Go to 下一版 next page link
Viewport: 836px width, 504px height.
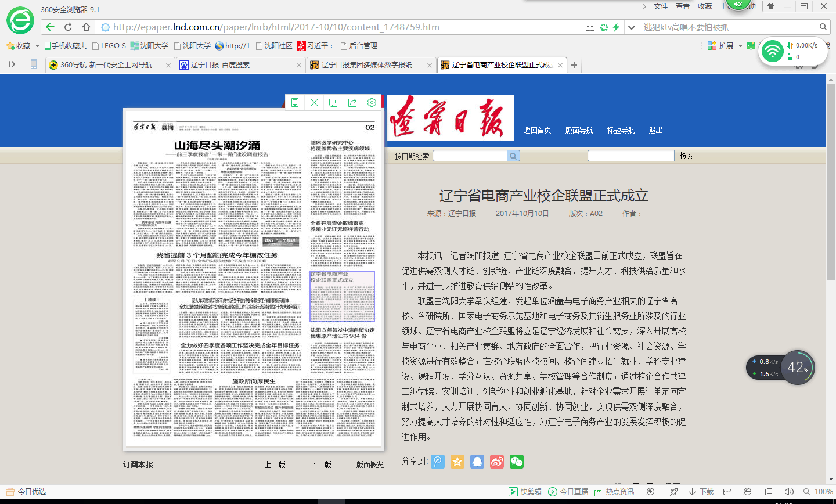[320, 465]
